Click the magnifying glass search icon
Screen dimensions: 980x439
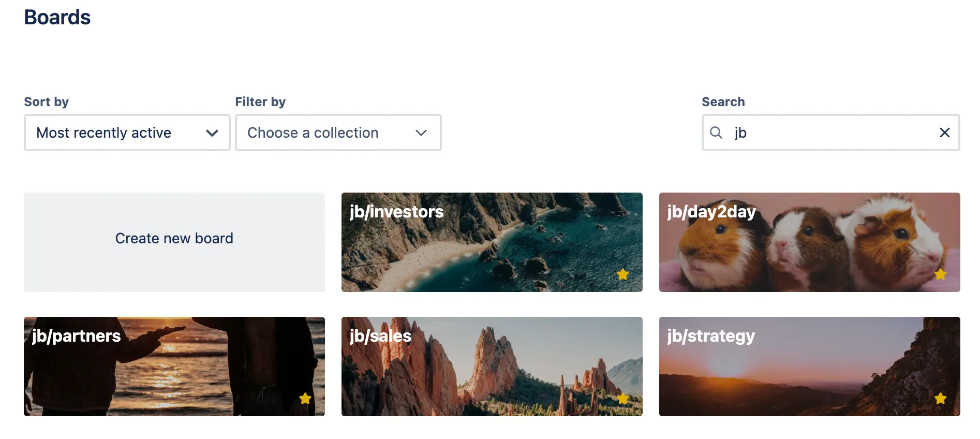point(716,133)
